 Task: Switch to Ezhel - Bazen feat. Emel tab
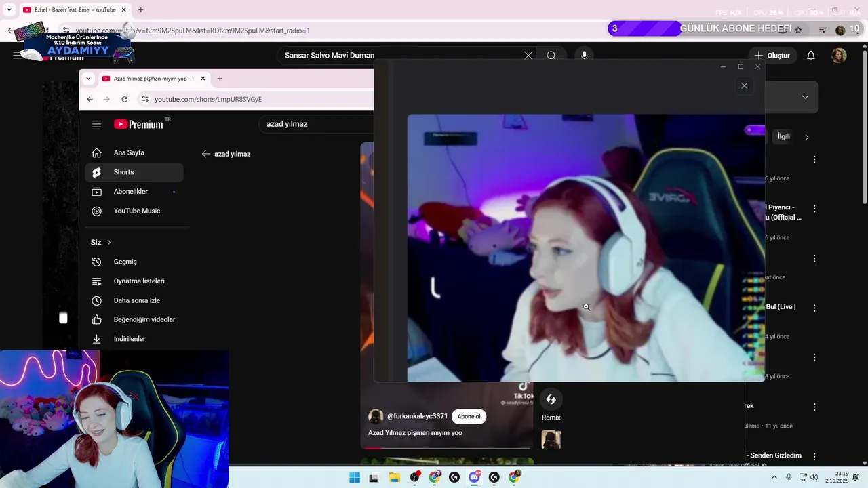73,10
